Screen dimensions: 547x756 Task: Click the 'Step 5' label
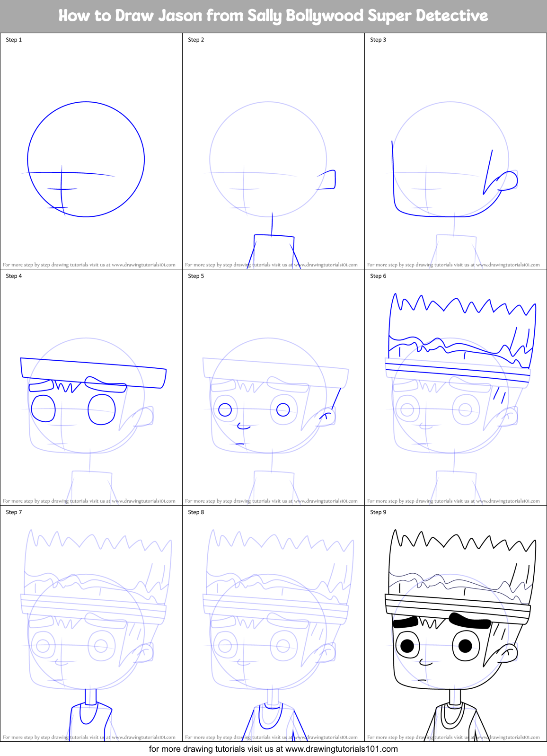point(196,276)
